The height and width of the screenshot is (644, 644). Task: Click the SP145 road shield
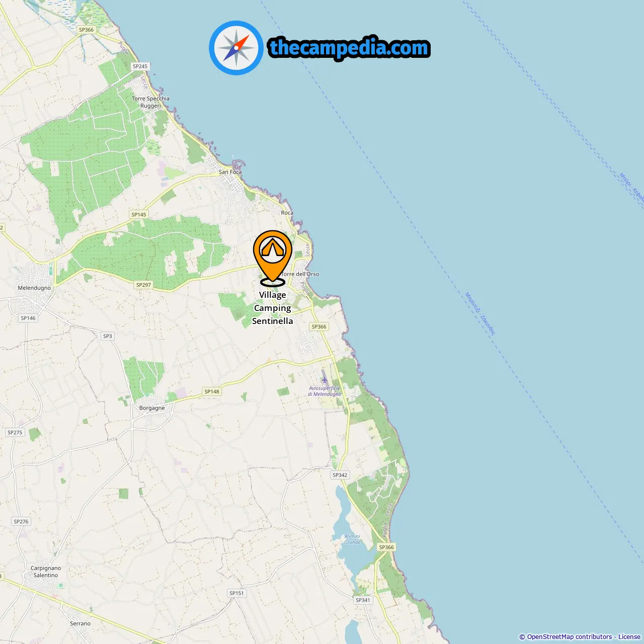click(x=139, y=214)
